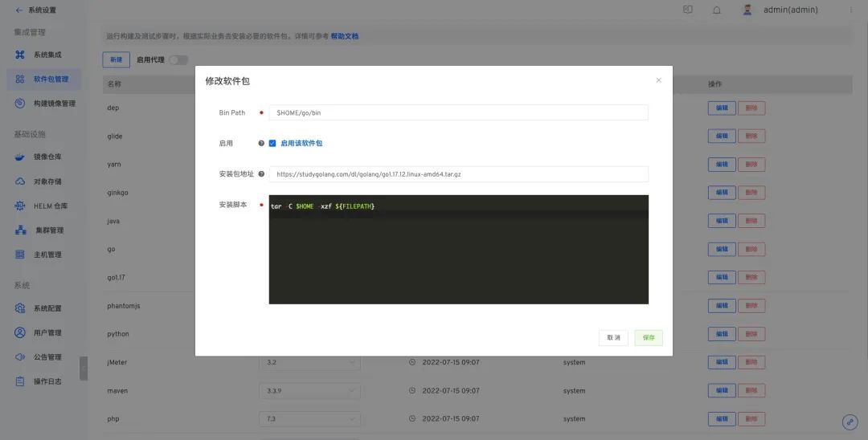Click the 公告管理 speaker icon
868x440 pixels.
[20, 357]
